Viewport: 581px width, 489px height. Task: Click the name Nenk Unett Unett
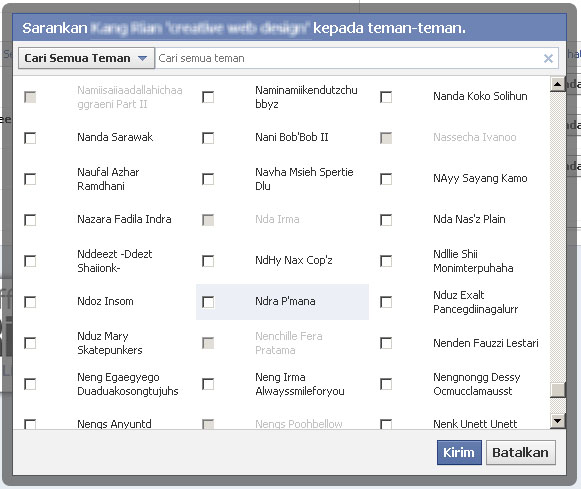475,424
